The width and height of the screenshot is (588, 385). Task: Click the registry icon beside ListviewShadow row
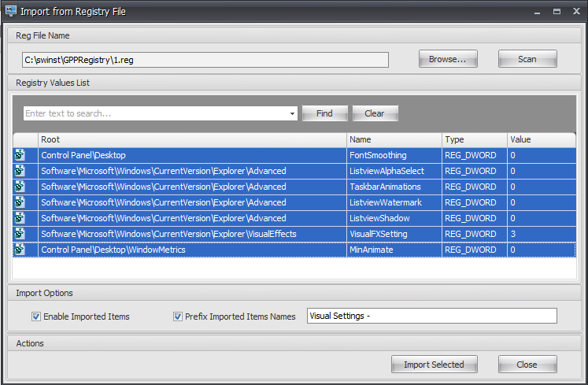(x=20, y=218)
